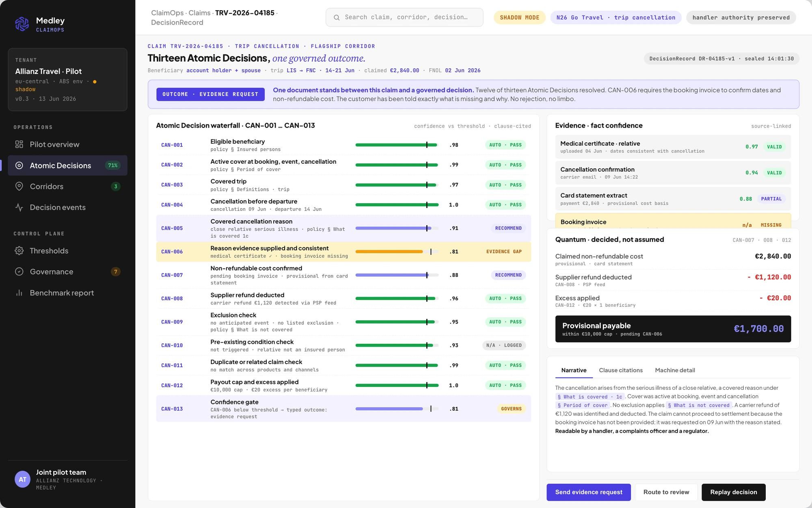Click the '§ What is covered · 1c' citation
Screen dimensions: 812x508
(590, 397)
